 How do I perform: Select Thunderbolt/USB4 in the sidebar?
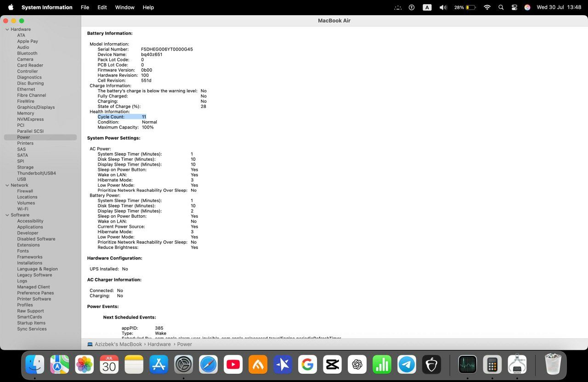coord(36,174)
